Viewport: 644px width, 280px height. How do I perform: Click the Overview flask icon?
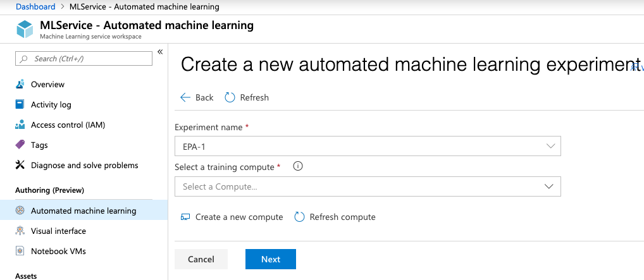click(20, 84)
